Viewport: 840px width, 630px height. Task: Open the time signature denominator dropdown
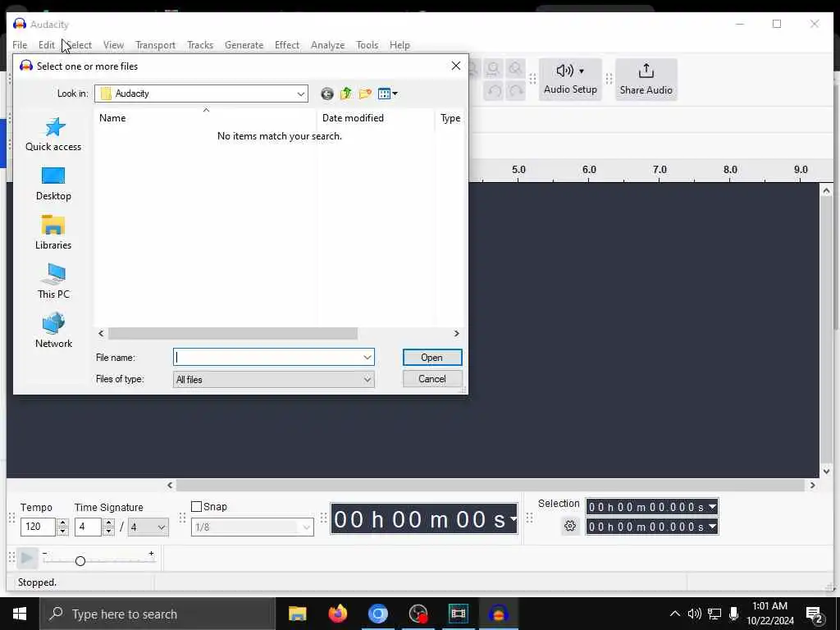pyautogui.click(x=148, y=527)
